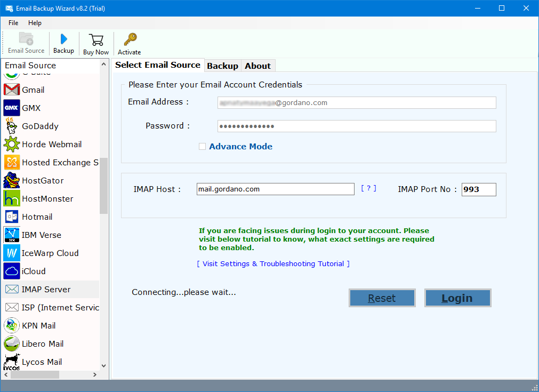Click the horizontal scroll left arrow
This screenshot has height=392, width=539.
[x=6, y=374]
